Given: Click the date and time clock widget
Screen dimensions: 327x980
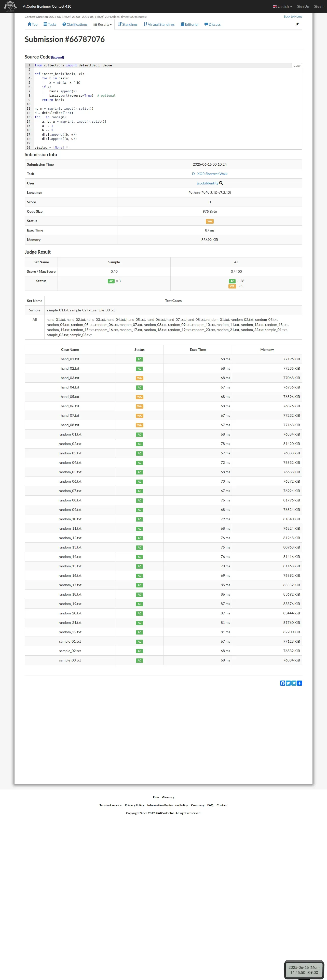Looking at the screenshot, I should tap(304, 969).
